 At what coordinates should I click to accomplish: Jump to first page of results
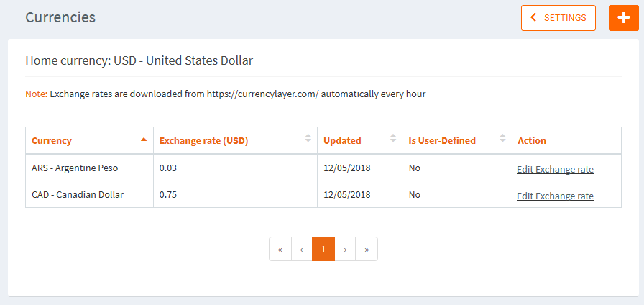coord(280,249)
